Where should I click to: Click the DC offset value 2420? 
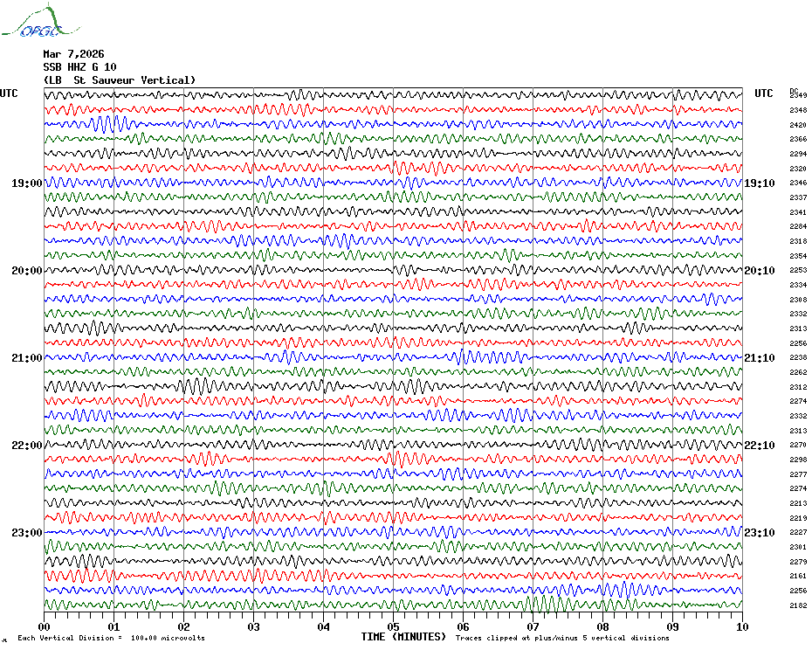click(797, 125)
